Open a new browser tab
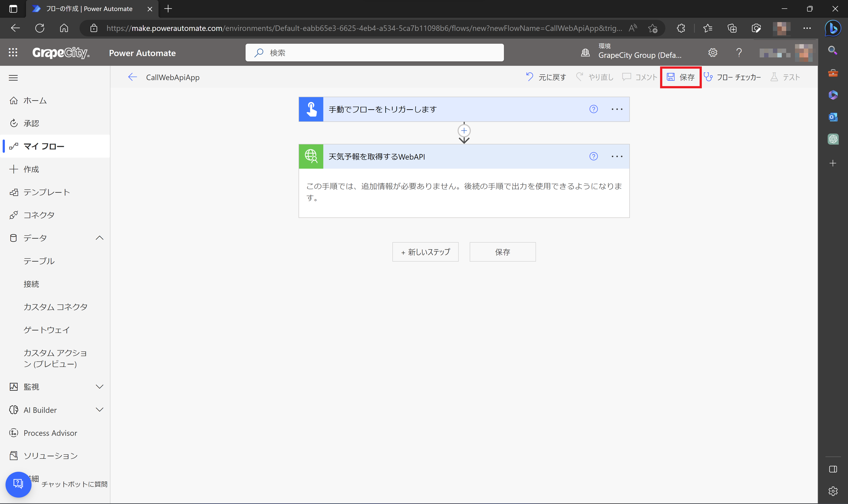 tap(168, 8)
